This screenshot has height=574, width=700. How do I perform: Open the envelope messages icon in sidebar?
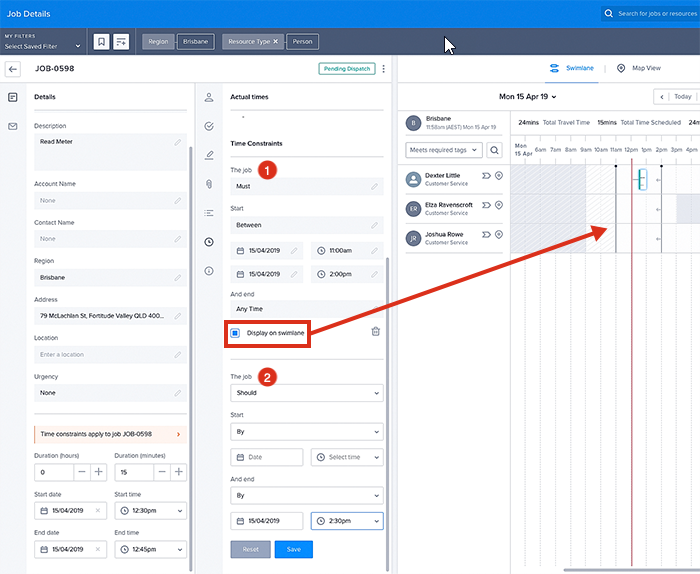[12, 126]
